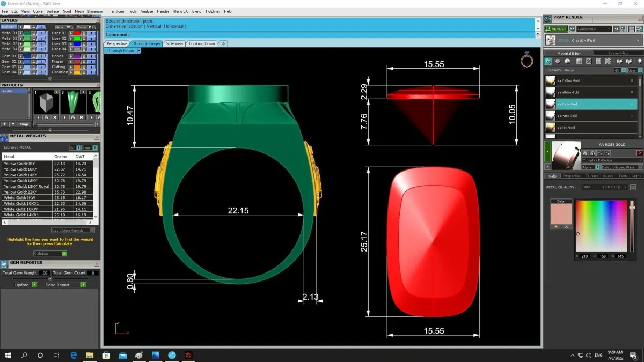Viewport: 644px width, 362px height.
Task: Open the render Style Classic dropdown
Action: pos(594,40)
